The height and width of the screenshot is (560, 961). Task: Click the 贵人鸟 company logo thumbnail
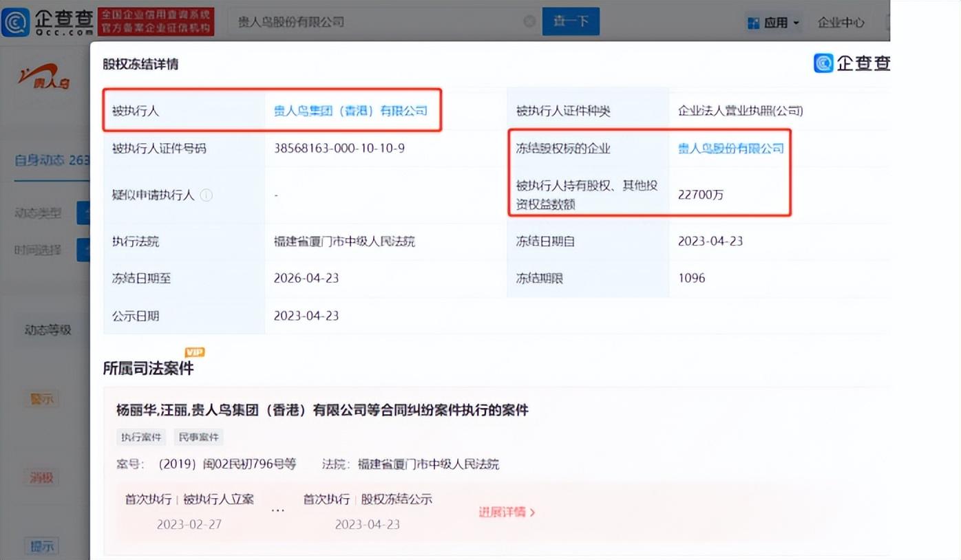tap(45, 76)
